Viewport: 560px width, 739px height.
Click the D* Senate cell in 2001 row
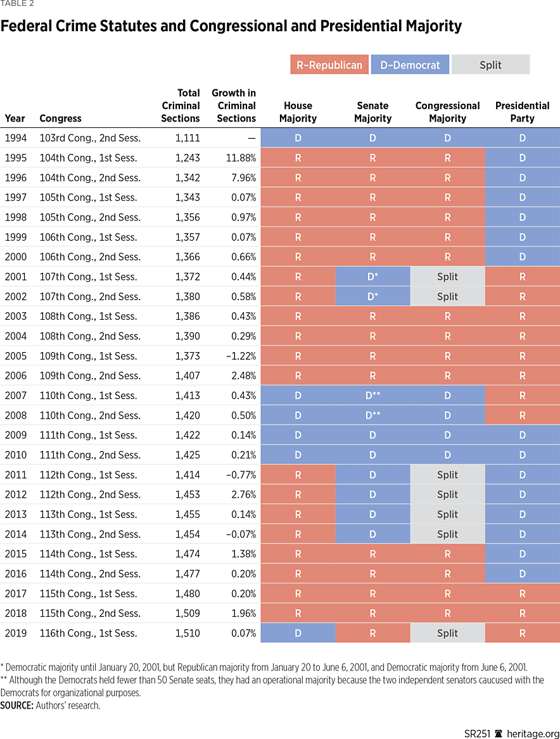[372, 277]
